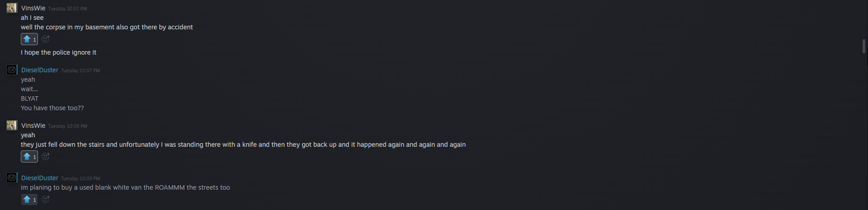Screen dimensions: 868x210
Task: Click the "BLYAT" message text
Action: pos(29,98)
